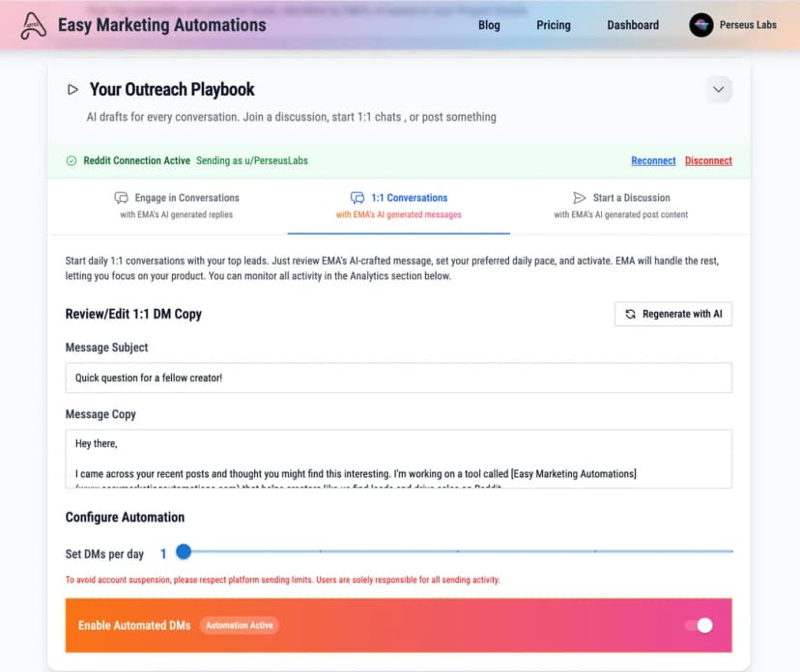Click the Engage in Conversations chat icon
This screenshot has height=672, width=800.
(121, 197)
